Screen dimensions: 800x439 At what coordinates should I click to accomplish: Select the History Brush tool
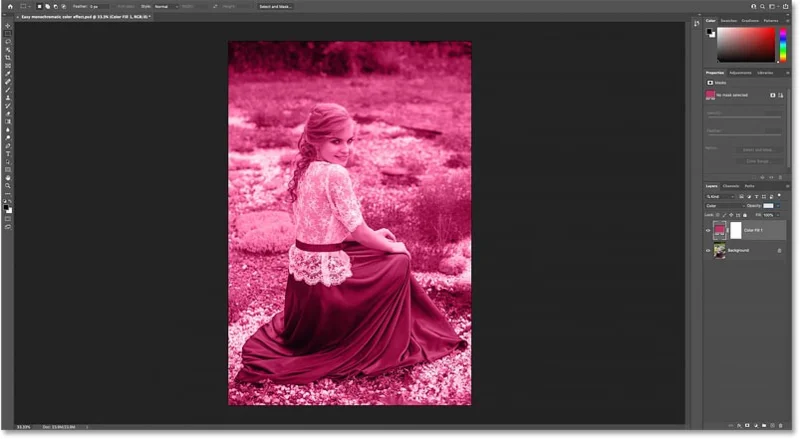click(x=8, y=106)
